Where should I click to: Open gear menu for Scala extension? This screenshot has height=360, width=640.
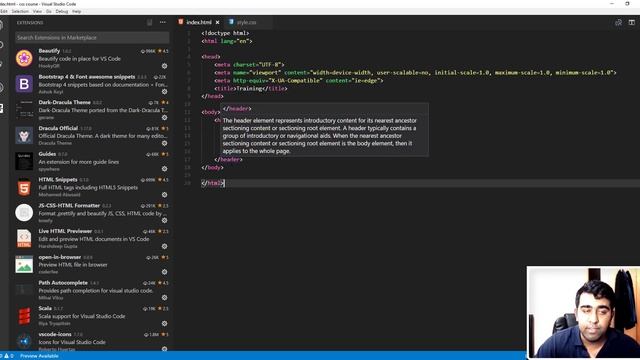tap(164, 323)
